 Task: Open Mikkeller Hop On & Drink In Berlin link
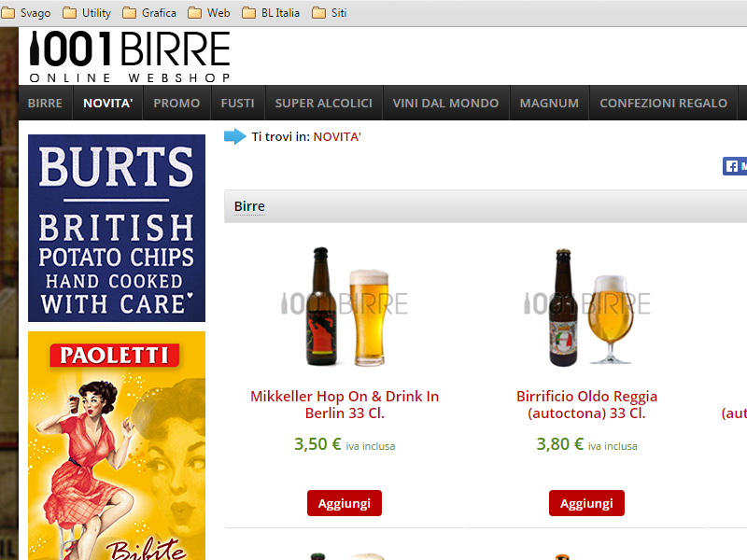[x=345, y=404]
